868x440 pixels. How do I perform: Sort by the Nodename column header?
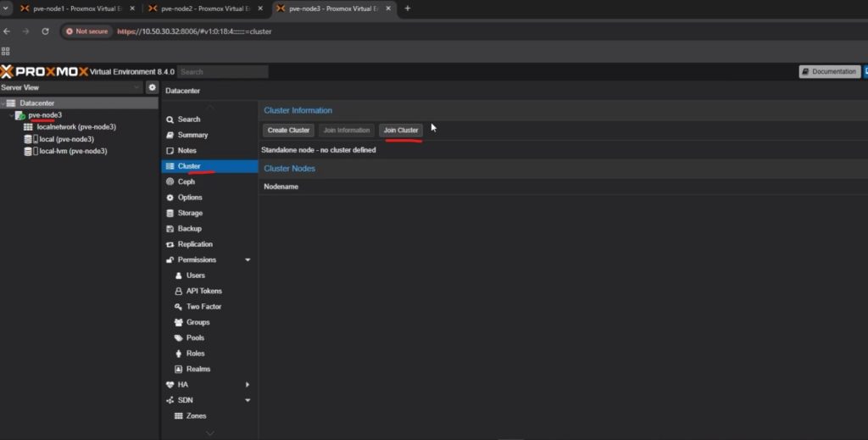click(x=281, y=187)
